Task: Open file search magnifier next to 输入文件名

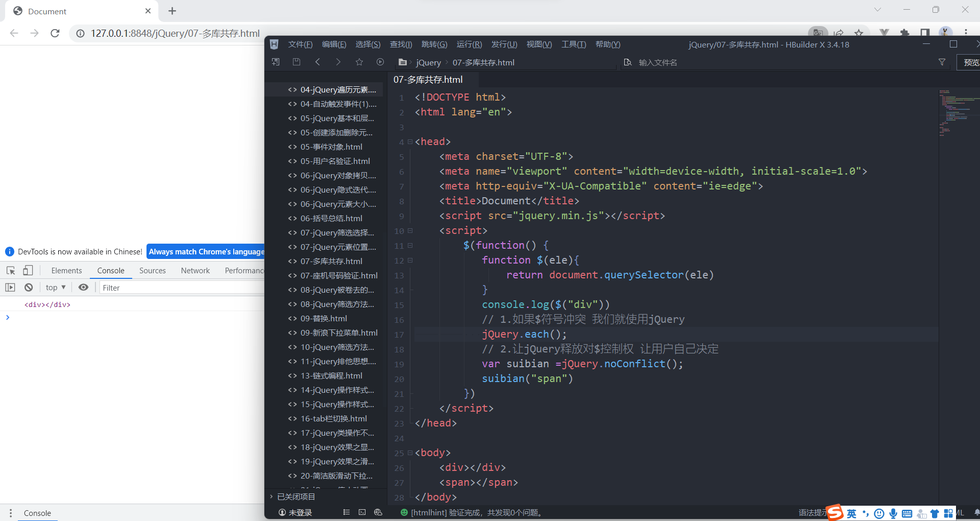Action: 628,62
